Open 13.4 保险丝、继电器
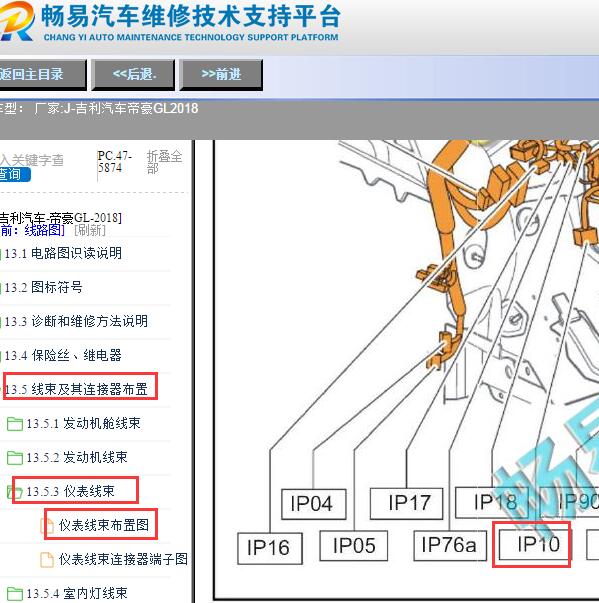This screenshot has height=603, width=599. click(x=63, y=355)
